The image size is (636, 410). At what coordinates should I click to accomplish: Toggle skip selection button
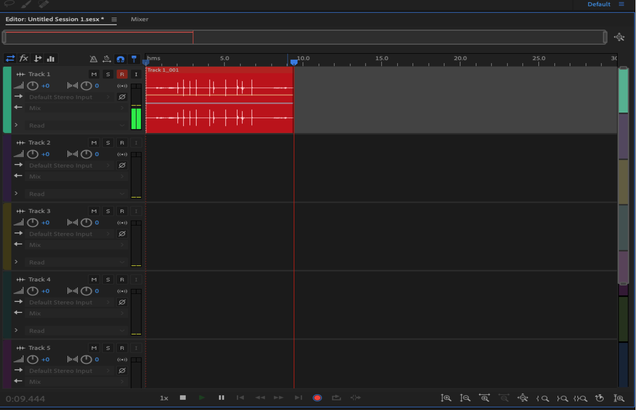(355, 398)
